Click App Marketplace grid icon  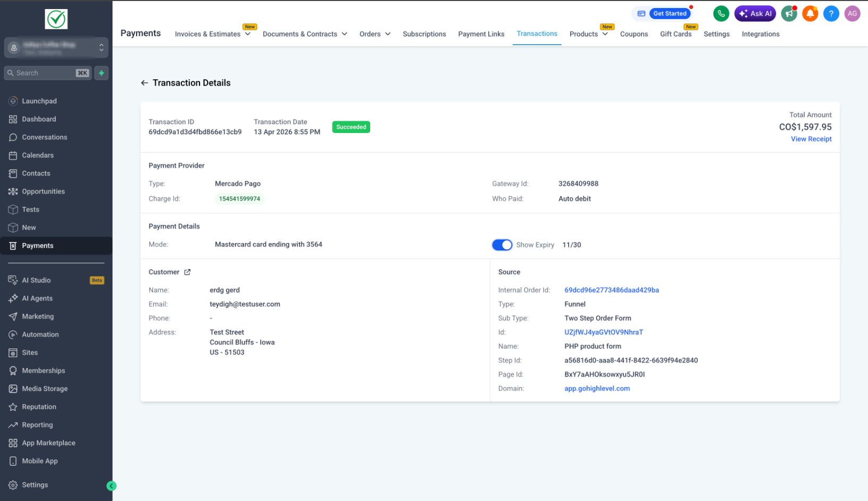[13, 443]
